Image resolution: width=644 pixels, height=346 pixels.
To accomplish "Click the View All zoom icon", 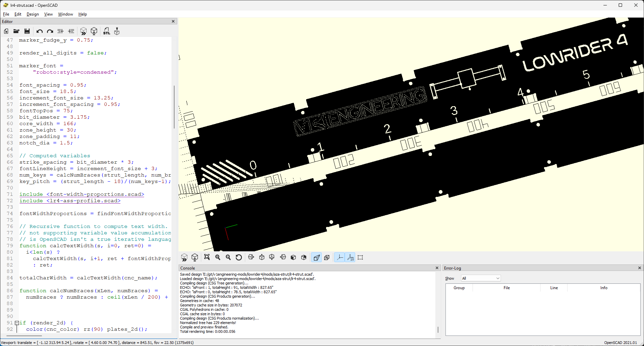I will (207, 257).
